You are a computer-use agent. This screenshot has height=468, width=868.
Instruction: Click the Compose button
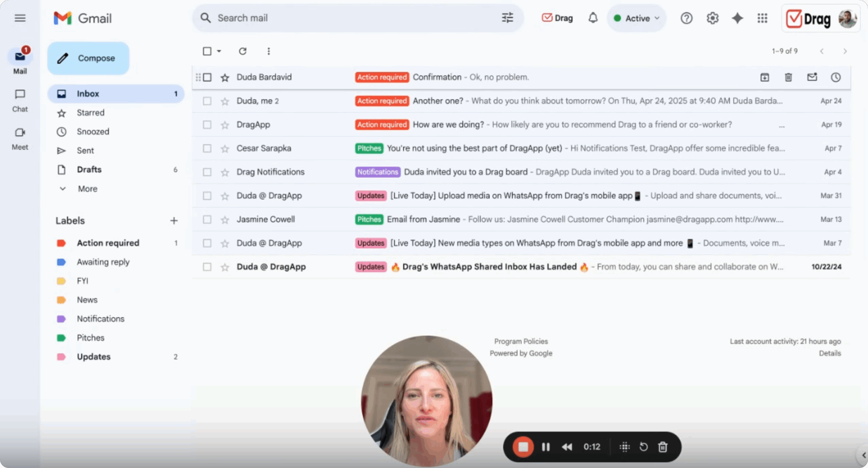pyautogui.click(x=88, y=58)
